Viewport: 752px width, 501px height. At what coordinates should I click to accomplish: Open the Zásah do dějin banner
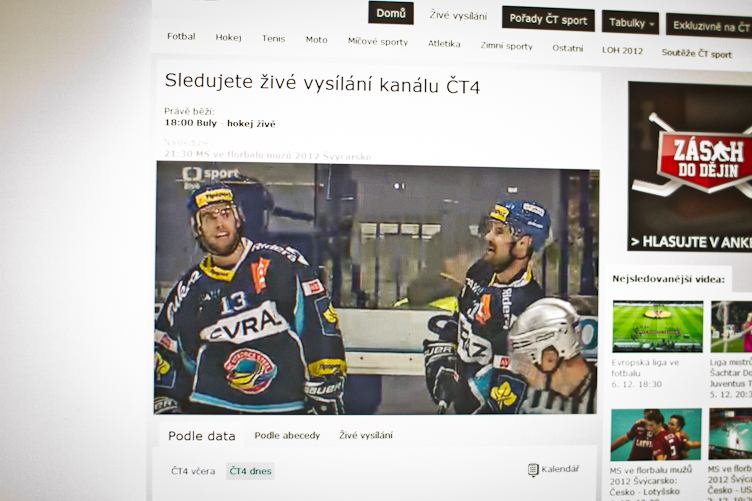[x=690, y=166]
